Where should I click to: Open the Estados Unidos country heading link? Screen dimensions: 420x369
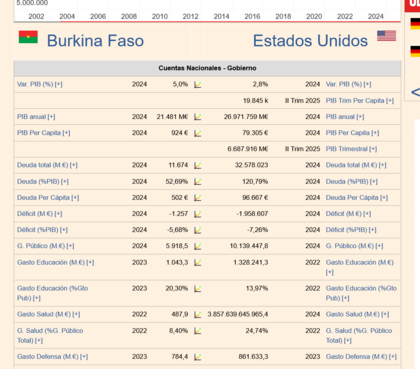pos(310,41)
